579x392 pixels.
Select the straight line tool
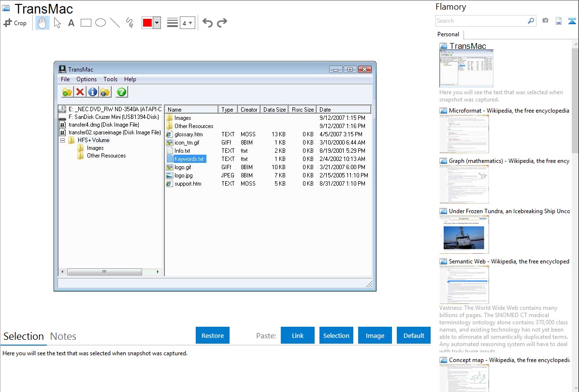click(115, 23)
